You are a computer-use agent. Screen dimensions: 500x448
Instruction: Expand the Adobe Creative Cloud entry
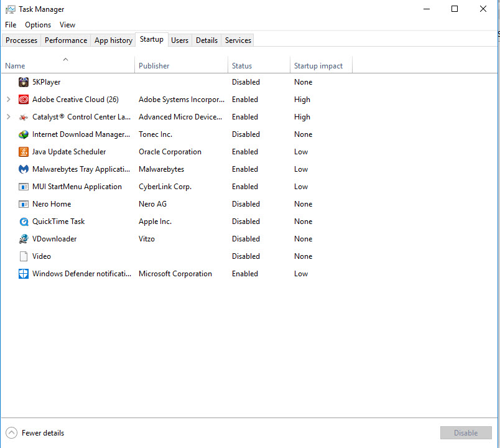[8, 100]
